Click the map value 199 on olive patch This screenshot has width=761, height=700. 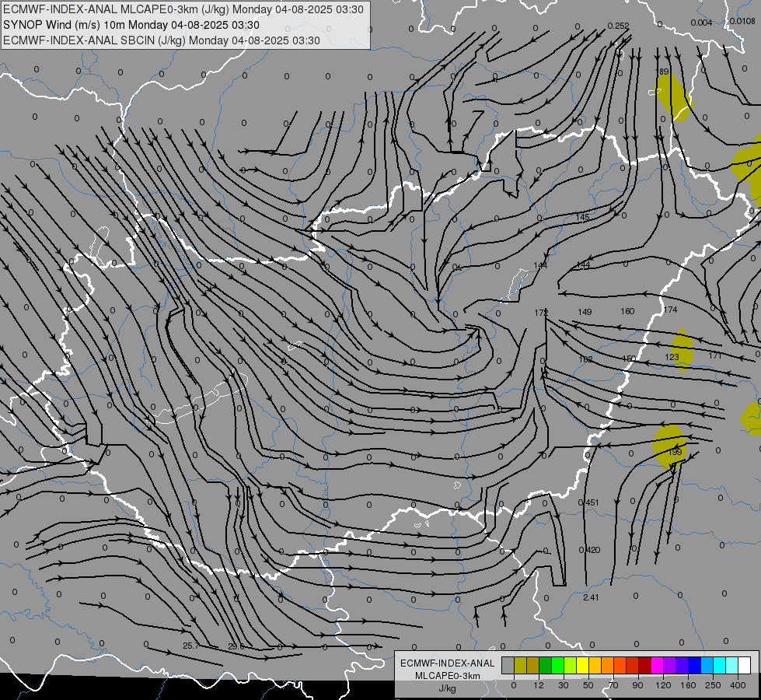675,452
